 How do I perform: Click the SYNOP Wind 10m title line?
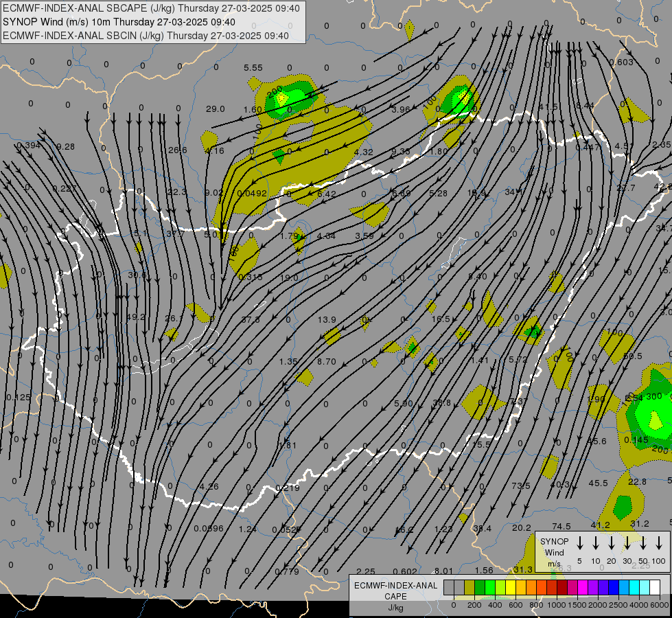(119, 22)
